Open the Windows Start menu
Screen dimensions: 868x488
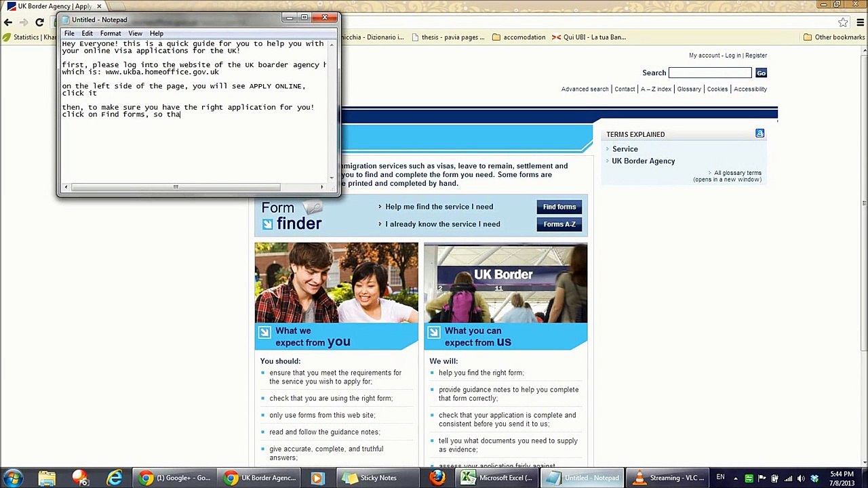pos(14,478)
